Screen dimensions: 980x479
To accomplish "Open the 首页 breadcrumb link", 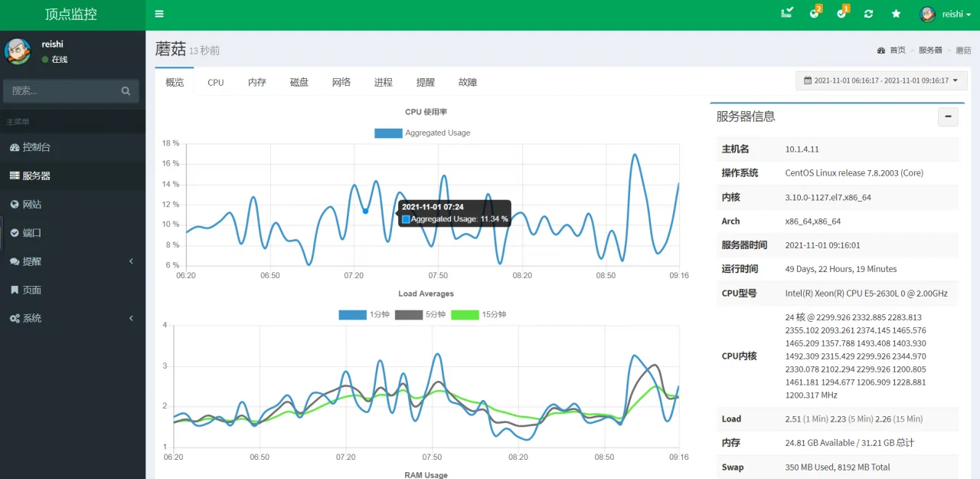I will (897, 50).
